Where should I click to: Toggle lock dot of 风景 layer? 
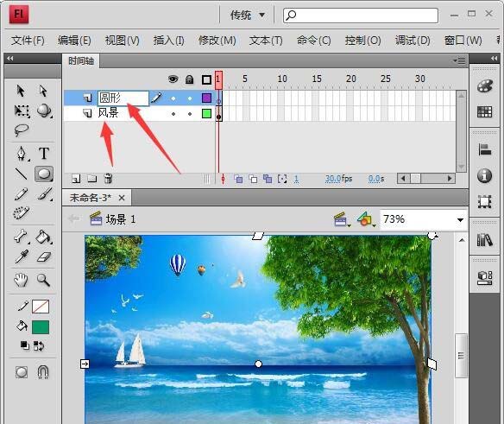click(190, 114)
